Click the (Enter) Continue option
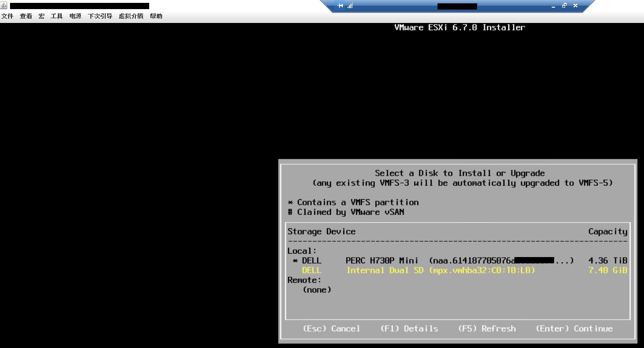Screen dimensions: 644x348 coord(574,328)
